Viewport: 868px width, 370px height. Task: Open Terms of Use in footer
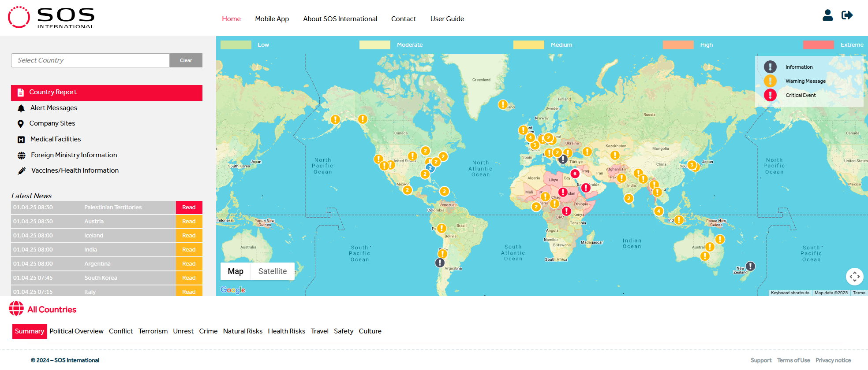(x=793, y=360)
